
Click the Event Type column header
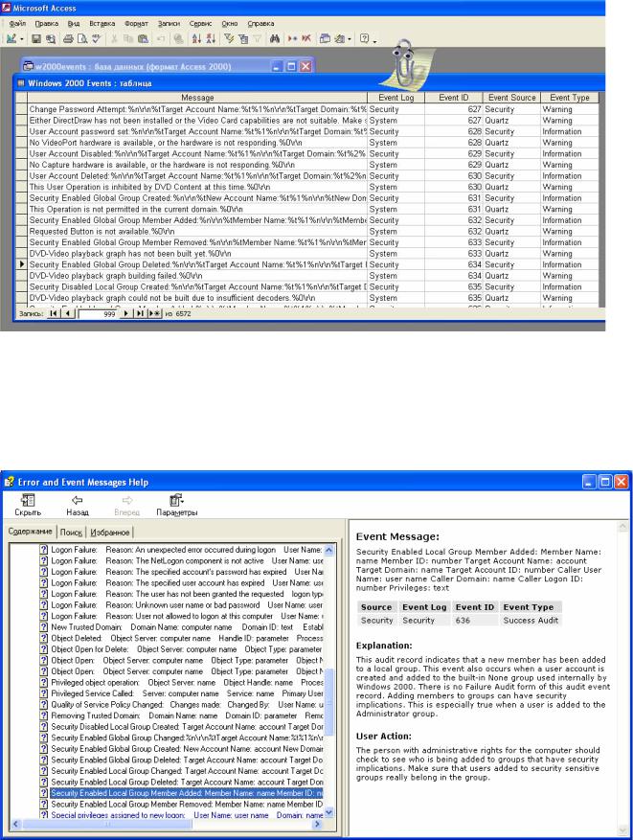[569, 98]
